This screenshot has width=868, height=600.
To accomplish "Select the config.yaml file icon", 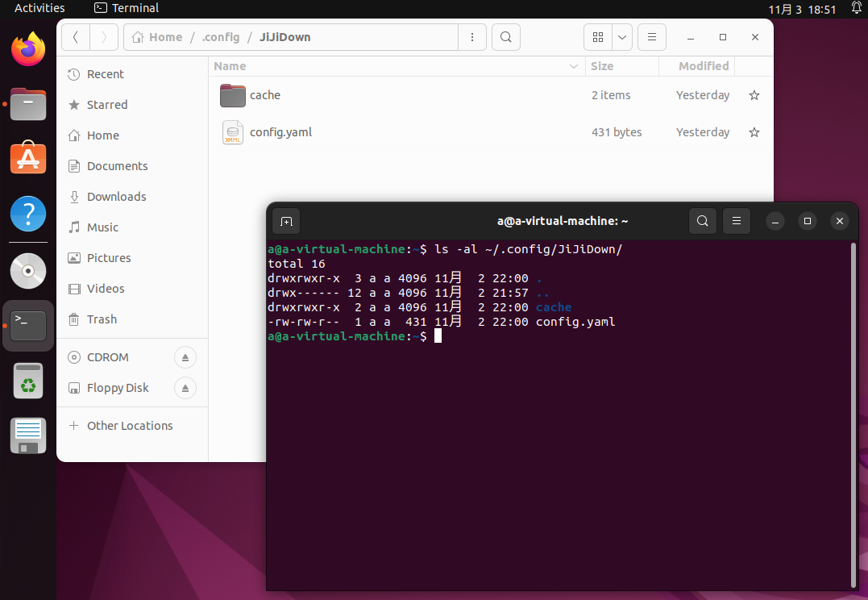I will click(x=232, y=132).
